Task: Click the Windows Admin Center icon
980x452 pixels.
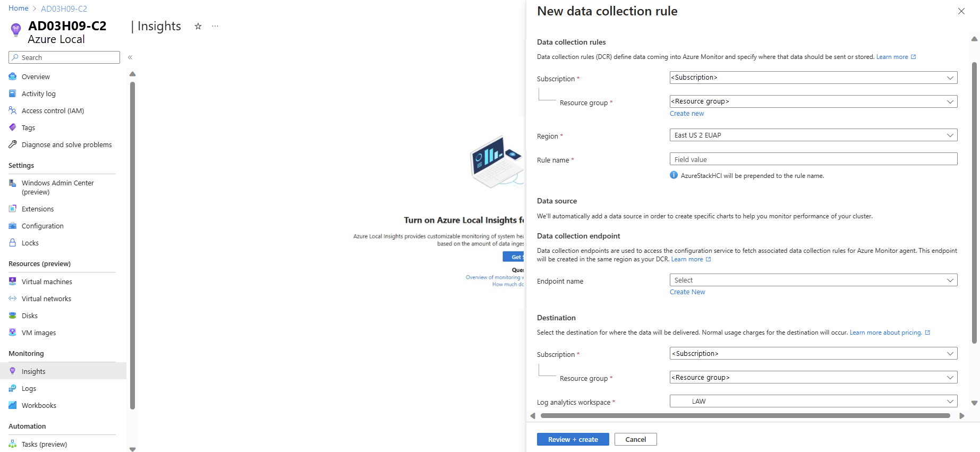Action: [13, 183]
